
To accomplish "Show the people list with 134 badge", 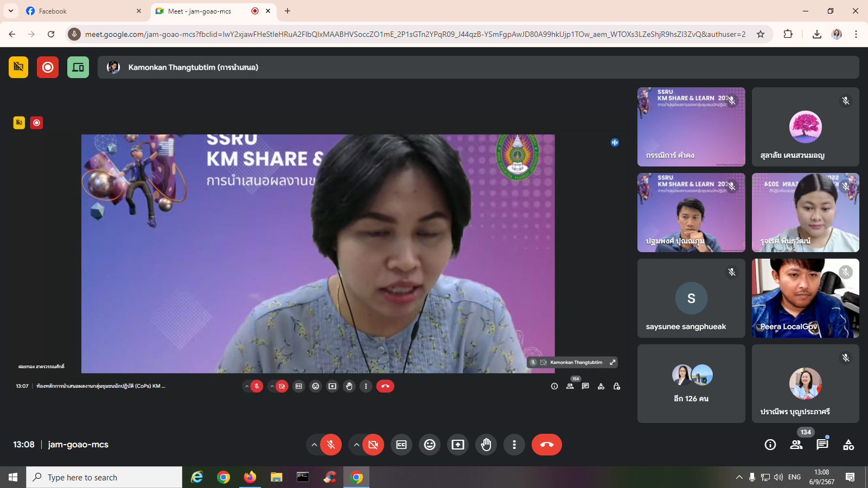I will pyautogui.click(x=796, y=445).
